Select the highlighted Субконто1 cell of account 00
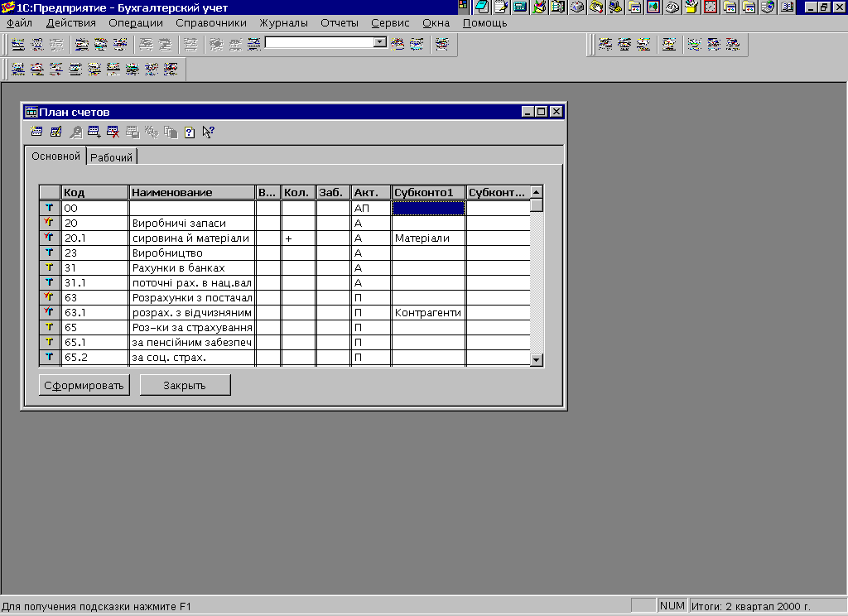The width and height of the screenshot is (848, 616). (428, 208)
